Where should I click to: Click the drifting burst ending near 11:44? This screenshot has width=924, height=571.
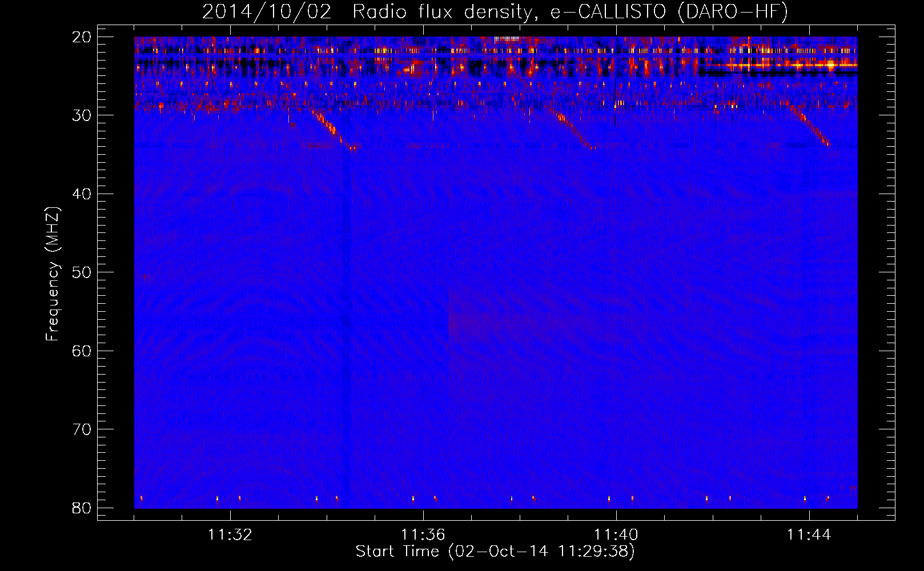pyautogui.click(x=811, y=126)
